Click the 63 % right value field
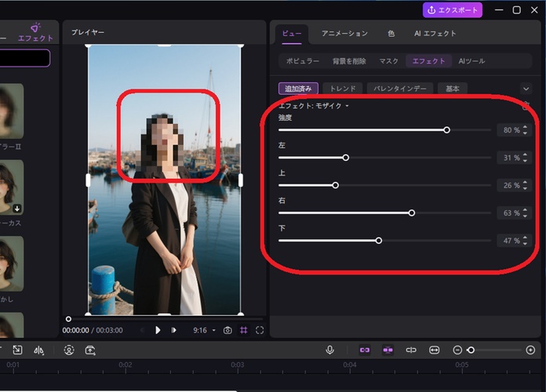 click(x=511, y=212)
